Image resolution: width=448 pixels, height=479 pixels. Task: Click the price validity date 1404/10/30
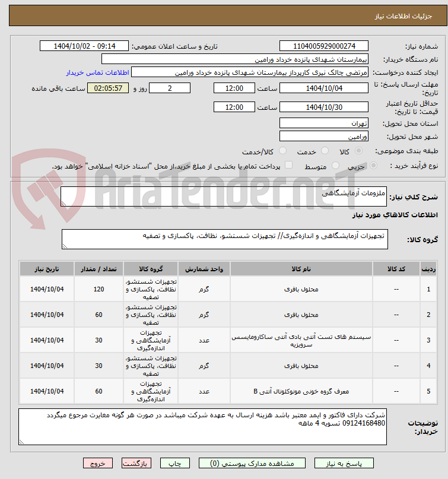(324, 107)
